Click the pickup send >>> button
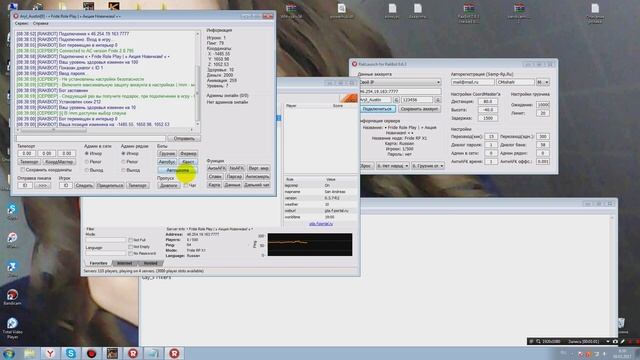 coord(42,185)
